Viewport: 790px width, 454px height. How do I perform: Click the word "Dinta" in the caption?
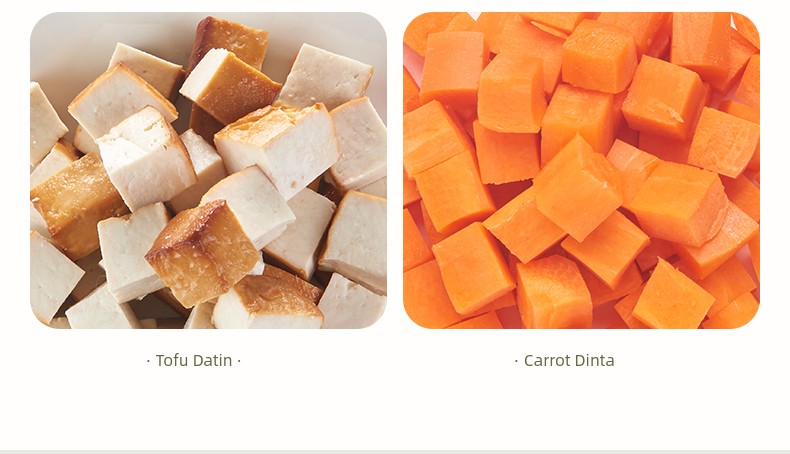click(595, 361)
